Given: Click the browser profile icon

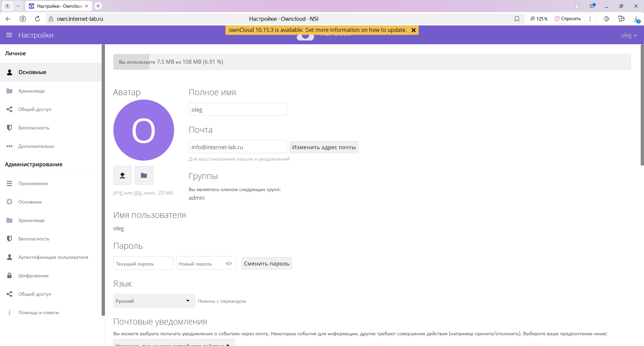Looking at the screenshot, I should [577, 6].
